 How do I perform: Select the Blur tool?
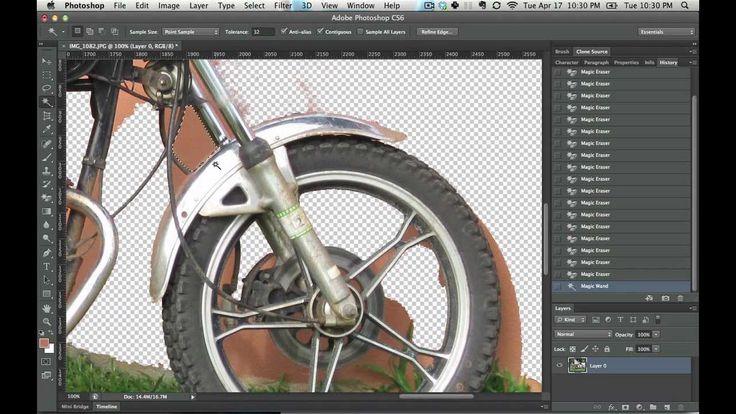click(46, 225)
